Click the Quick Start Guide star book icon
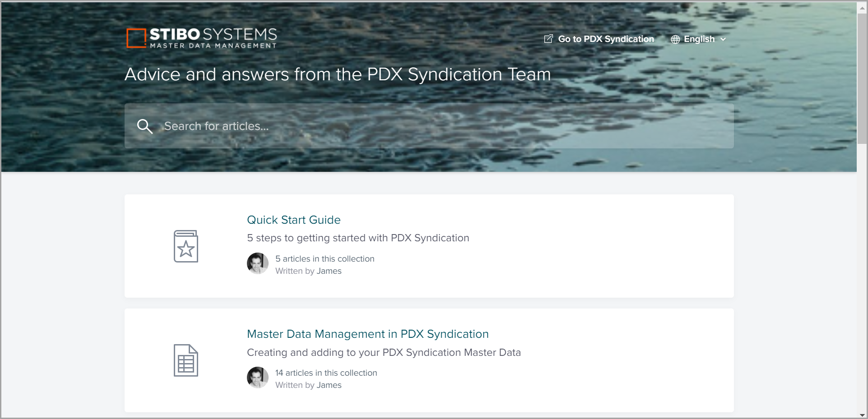868x419 pixels. pos(186,246)
